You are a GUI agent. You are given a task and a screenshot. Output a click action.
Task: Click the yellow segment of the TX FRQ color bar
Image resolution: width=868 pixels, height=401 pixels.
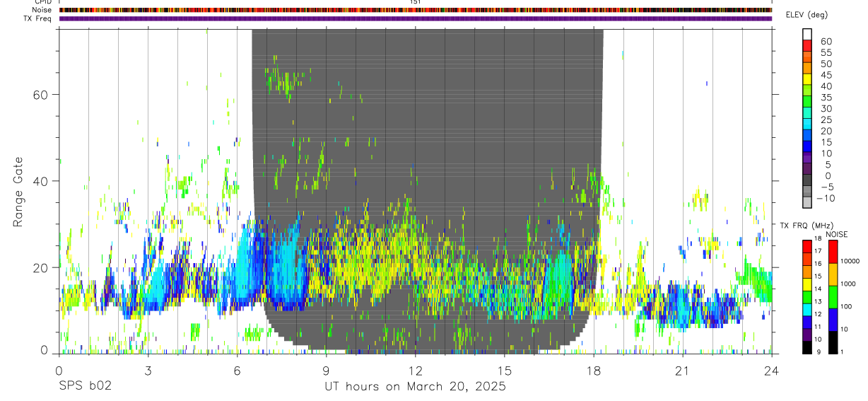coord(807,284)
